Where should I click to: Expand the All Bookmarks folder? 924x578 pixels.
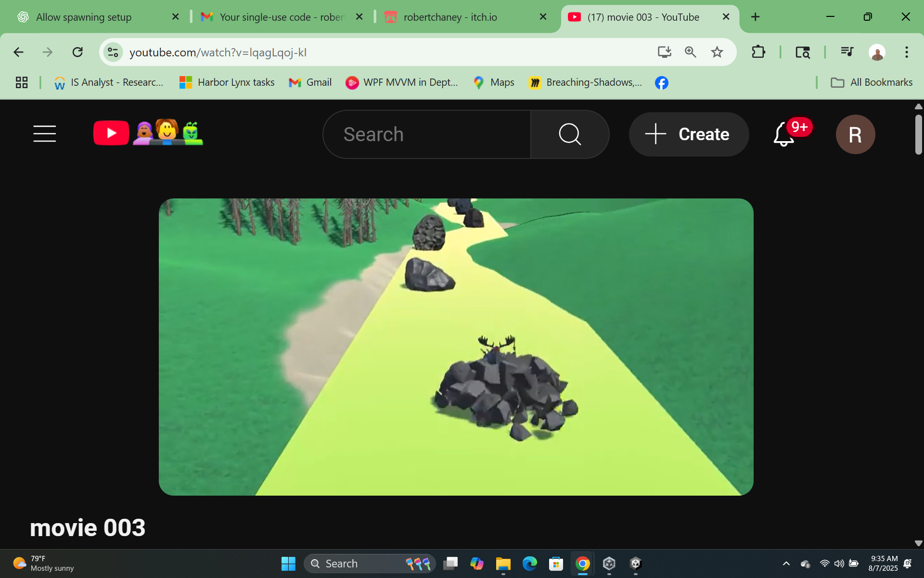coord(872,82)
